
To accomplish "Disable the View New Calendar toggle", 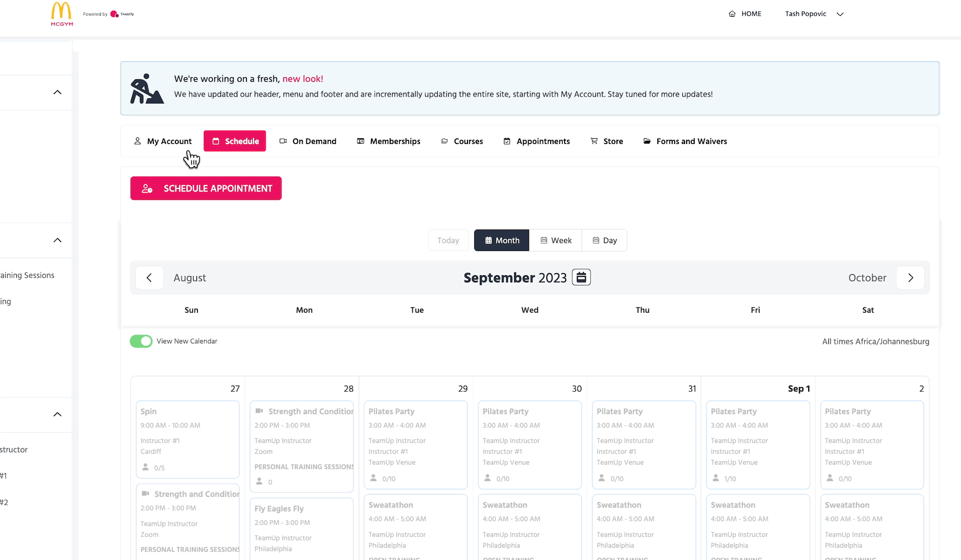I will click(141, 341).
